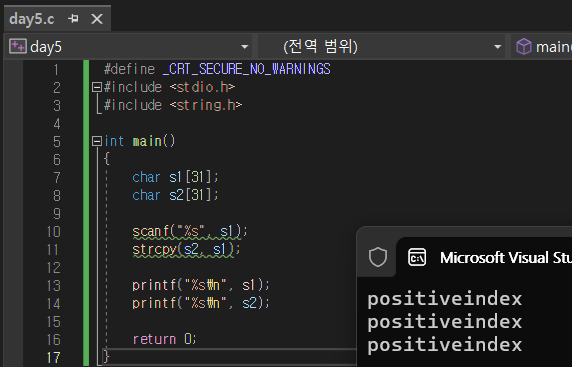Click the #define keyword on line 1
572x367 pixels.
[130, 69]
